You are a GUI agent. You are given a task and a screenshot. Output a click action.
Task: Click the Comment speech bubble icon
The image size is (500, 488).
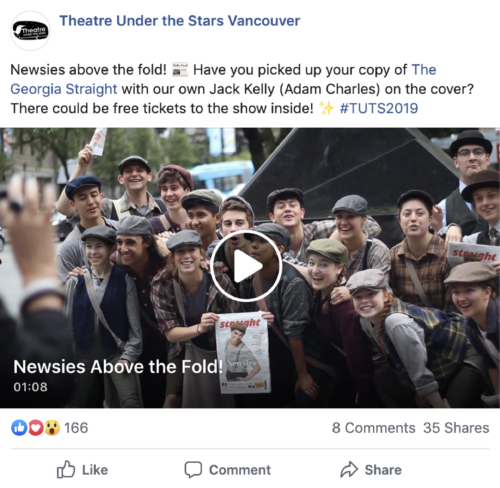[193, 470]
